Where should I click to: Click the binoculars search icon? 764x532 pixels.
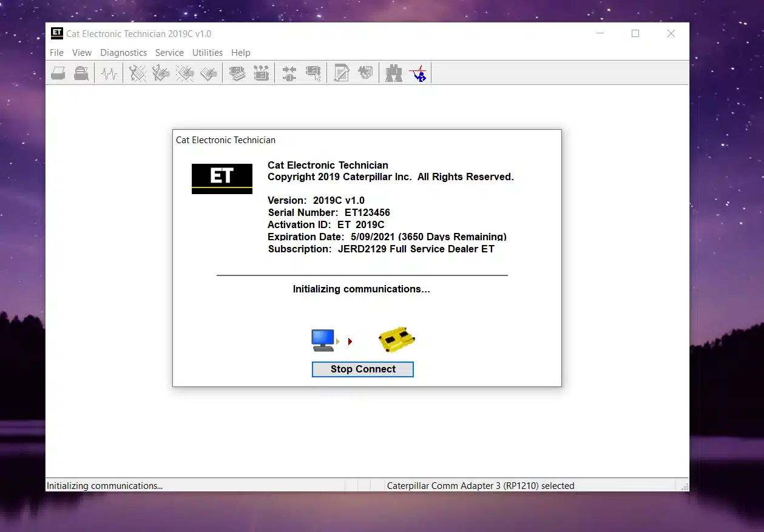click(x=394, y=74)
